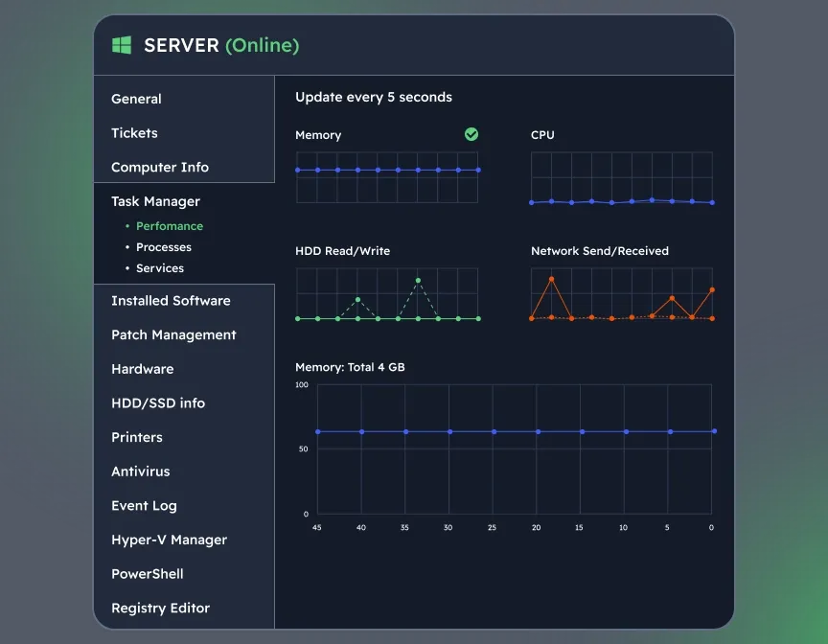This screenshot has height=644, width=828.
Task: Click the dot bullet next to Processes
Action: click(x=126, y=246)
